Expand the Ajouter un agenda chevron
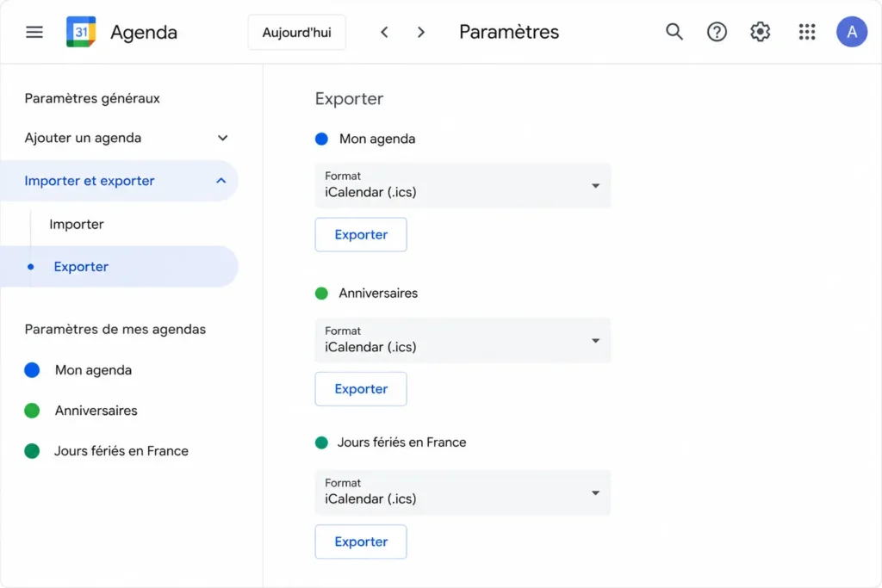 223,139
